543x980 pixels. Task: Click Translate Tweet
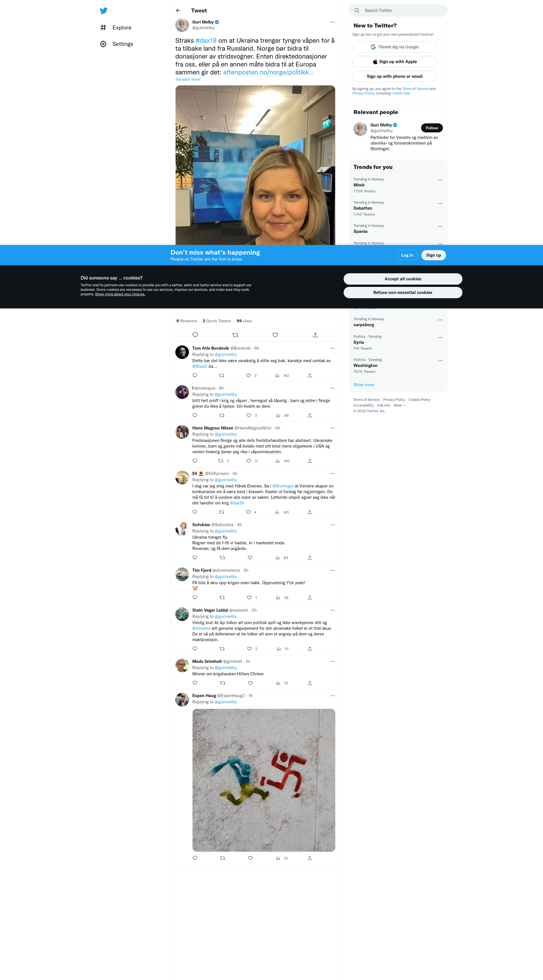[x=188, y=79]
